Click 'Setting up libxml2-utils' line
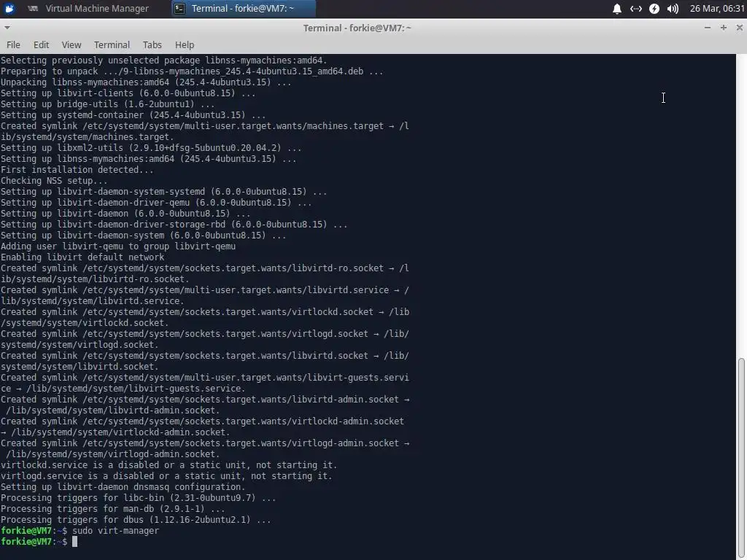This screenshot has height=560, width=747. pyautogui.click(x=151, y=147)
